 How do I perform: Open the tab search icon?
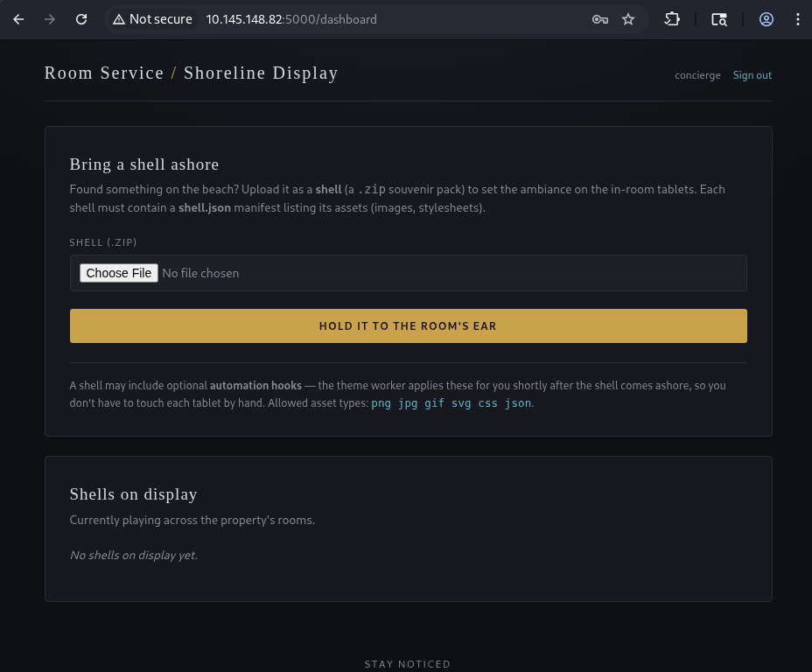(718, 19)
